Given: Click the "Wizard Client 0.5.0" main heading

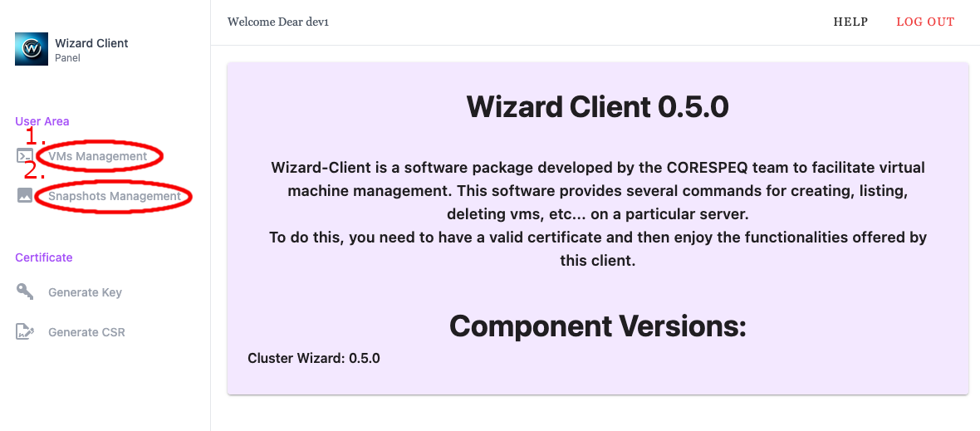Looking at the screenshot, I should [597, 106].
